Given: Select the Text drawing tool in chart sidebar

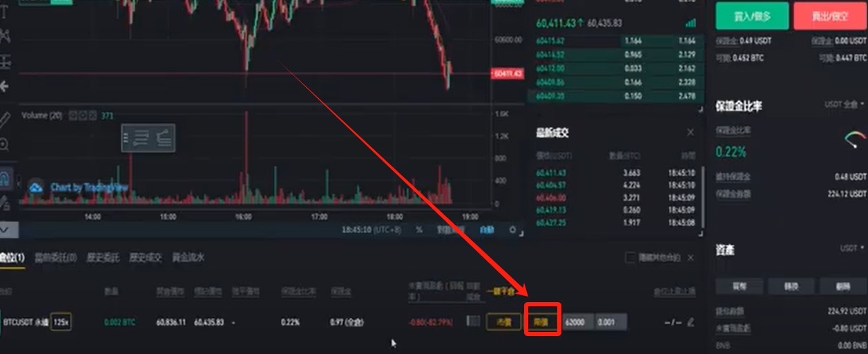Looking at the screenshot, I should pyautogui.click(x=5, y=11).
